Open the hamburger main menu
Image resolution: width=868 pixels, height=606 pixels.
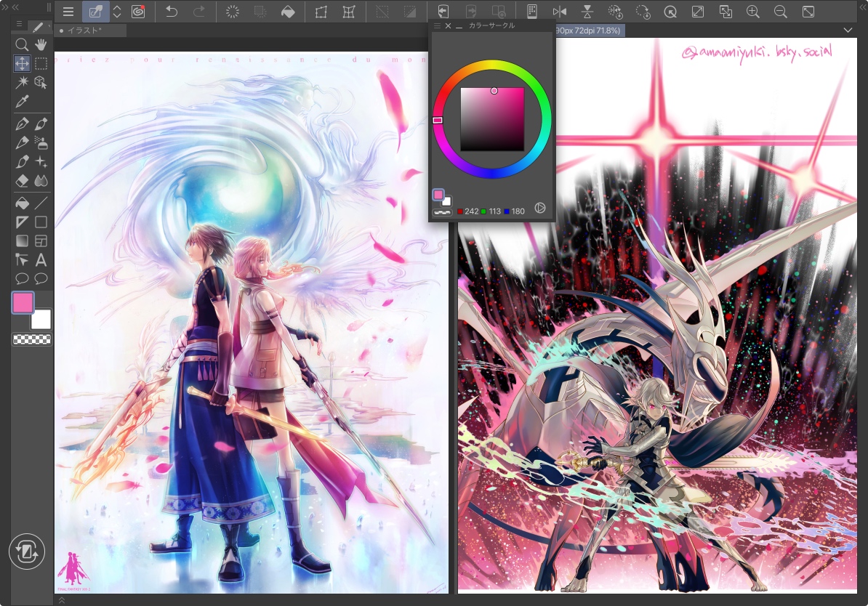68,12
